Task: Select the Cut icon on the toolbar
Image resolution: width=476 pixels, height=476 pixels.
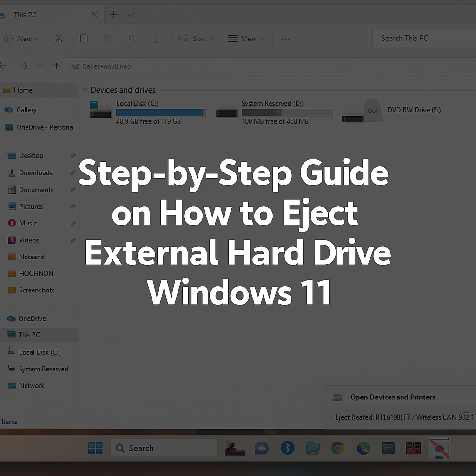Action: (59, 39)
